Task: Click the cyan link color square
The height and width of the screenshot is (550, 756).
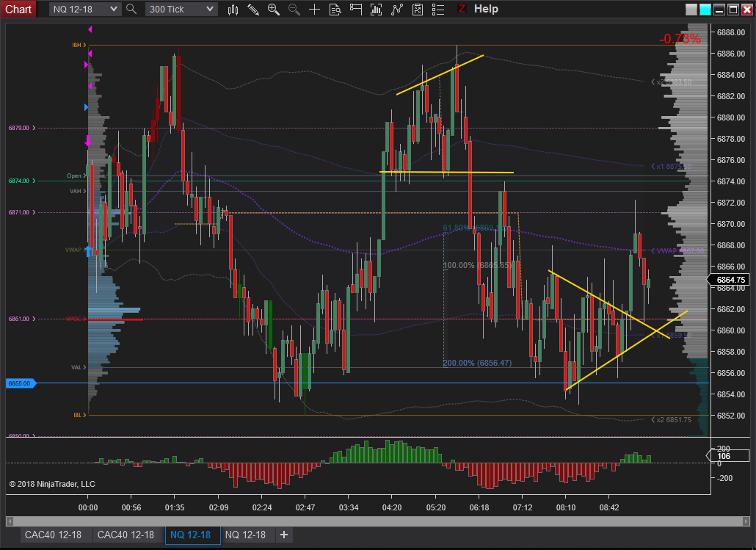Action: (705, 9)
